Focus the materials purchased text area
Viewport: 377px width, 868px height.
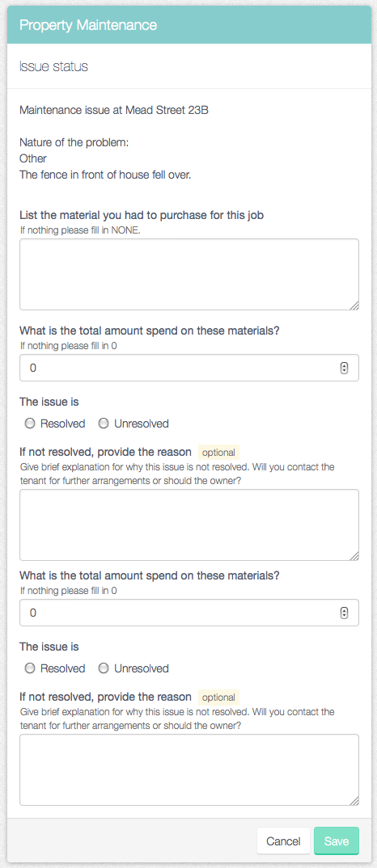click(189, 275)
